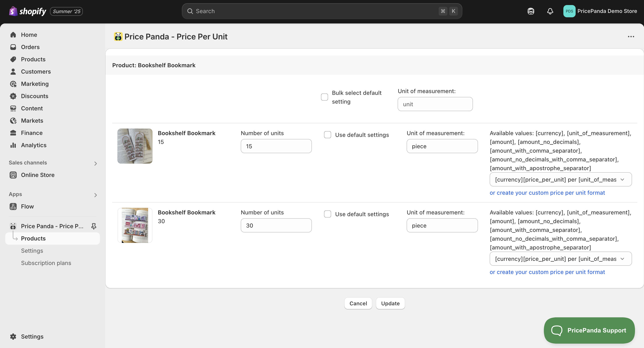Click the Shopify logo icon
Viewport: 644px width, 348px height.
click(13, 11)
